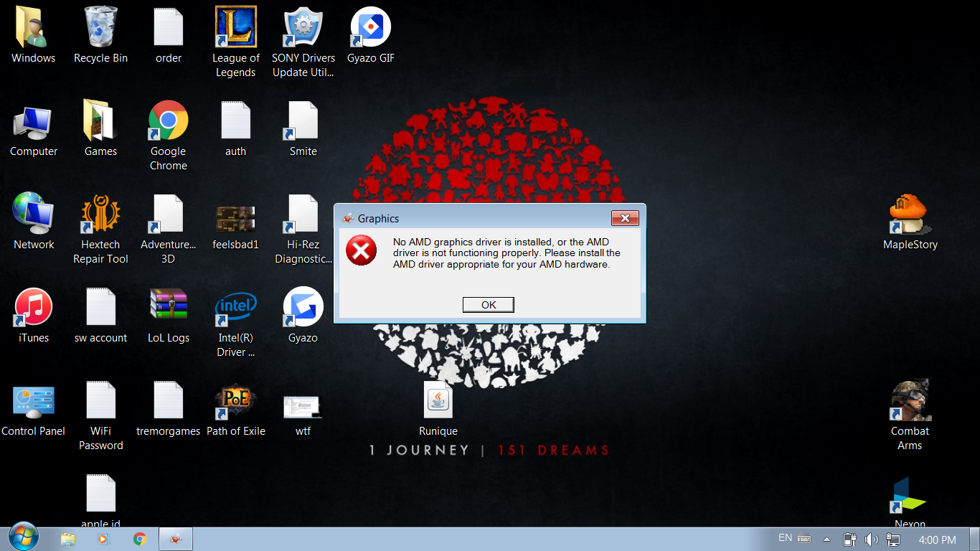
Task: Select the wtf image file thumbnail
Action: (303, 408)
